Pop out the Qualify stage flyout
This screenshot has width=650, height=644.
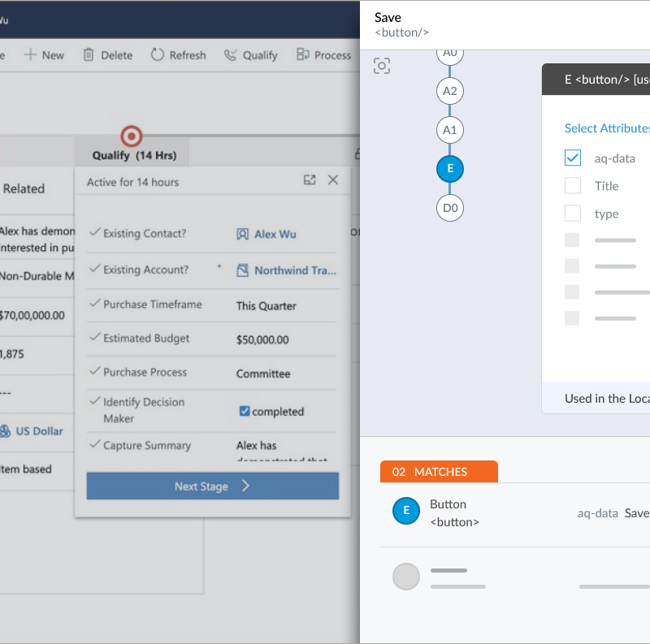click(x=310, y=180)
